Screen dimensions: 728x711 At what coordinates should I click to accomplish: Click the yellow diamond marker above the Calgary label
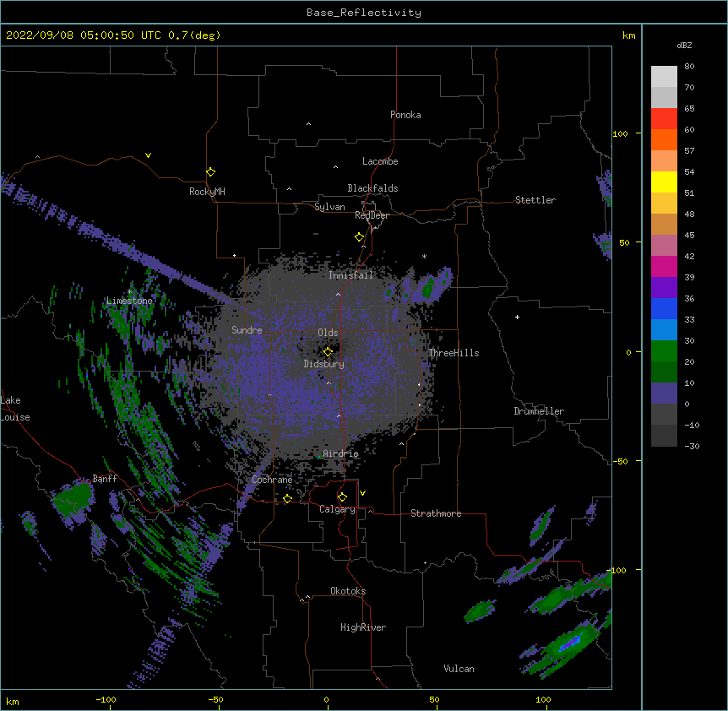[342, 497]
